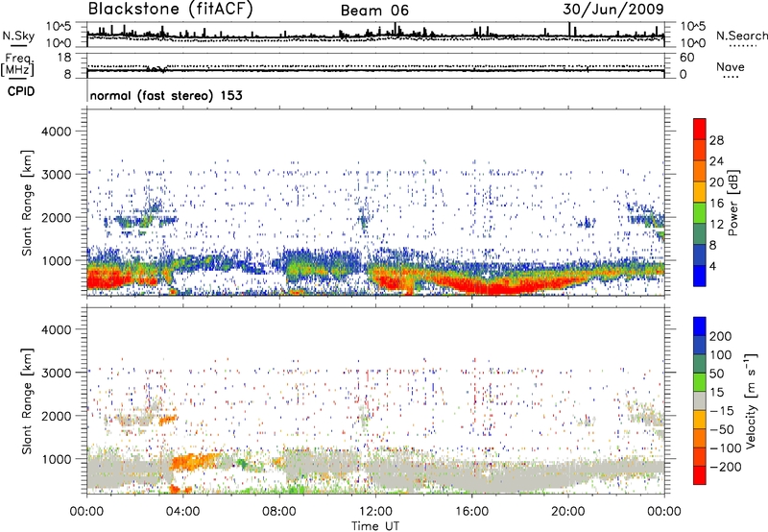Click the red high-power echo near 17:00 UT

coord(497,288)
